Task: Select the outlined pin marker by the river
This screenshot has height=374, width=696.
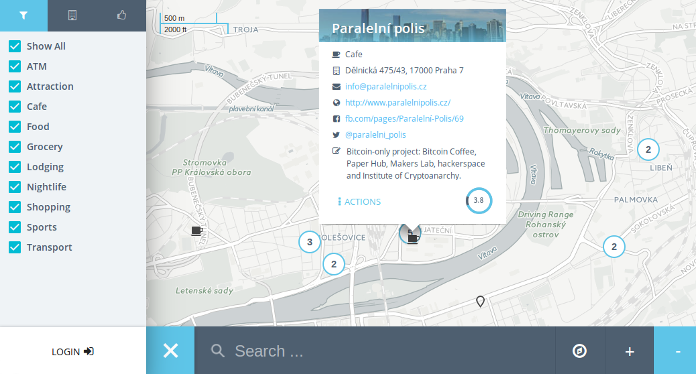Action: 480,302
